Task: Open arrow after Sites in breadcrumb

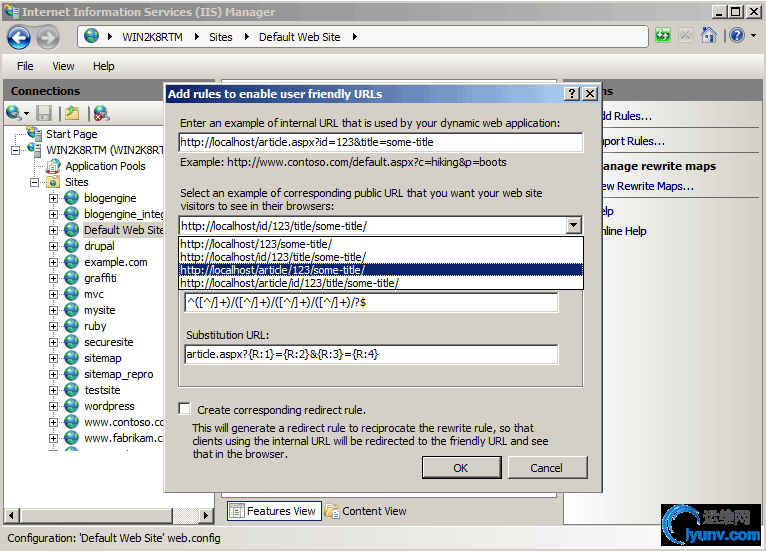Action: click(247, 37)
